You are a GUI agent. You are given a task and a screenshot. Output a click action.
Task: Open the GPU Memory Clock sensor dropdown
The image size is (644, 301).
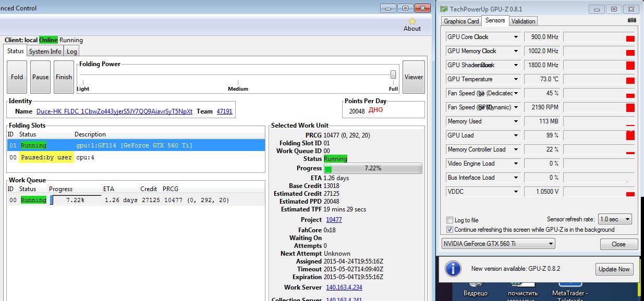(x=516, y=51)
